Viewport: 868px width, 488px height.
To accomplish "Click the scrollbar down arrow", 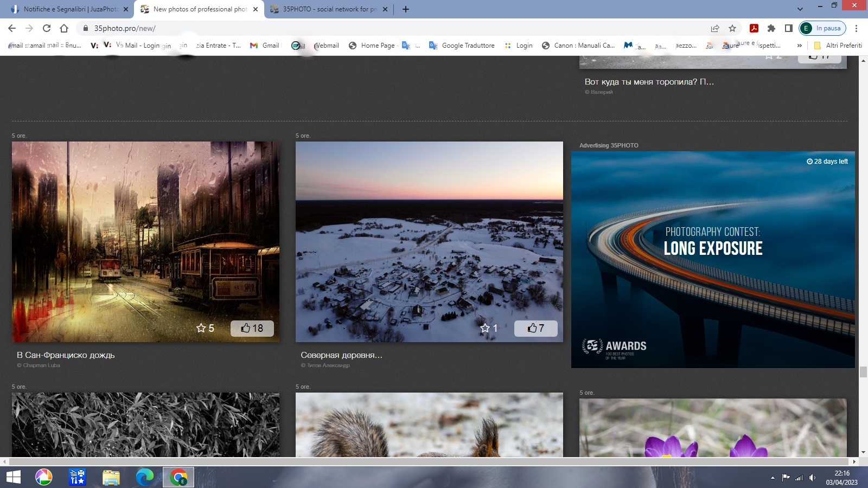I will pyautogui.click(x=863, y=452).
